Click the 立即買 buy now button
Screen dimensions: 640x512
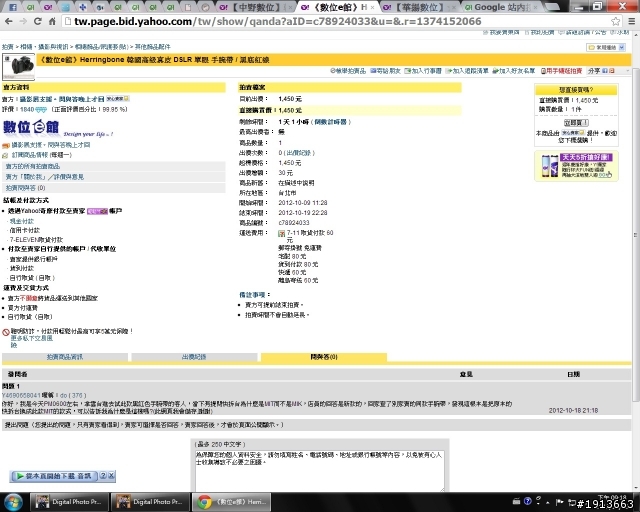pyautogui.click(x=576, y=122)
